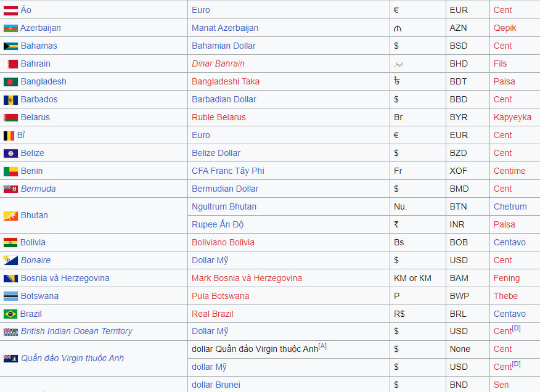Screen dimensions: 540x392
Task: Click the Bermuda flag icon
Action: [10, 189]
